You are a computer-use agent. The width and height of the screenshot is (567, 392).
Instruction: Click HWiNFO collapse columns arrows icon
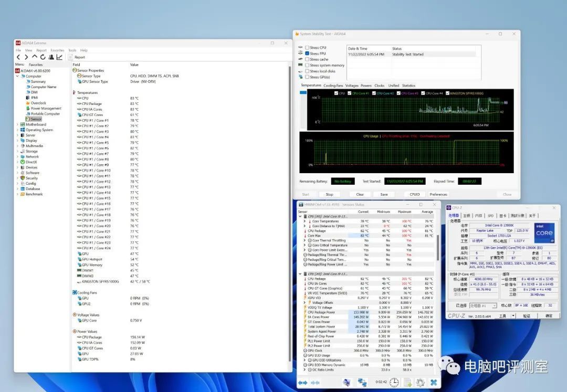316,382
